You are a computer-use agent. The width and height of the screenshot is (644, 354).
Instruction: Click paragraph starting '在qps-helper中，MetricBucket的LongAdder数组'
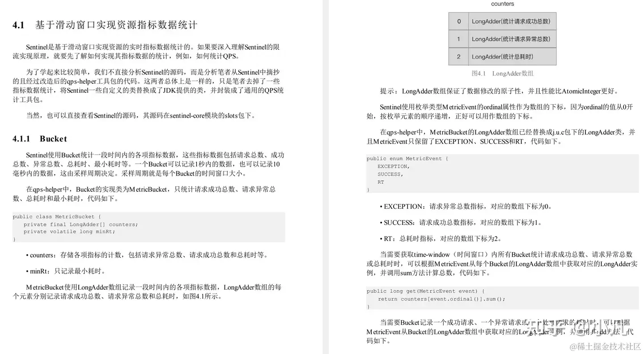(501, 137)
